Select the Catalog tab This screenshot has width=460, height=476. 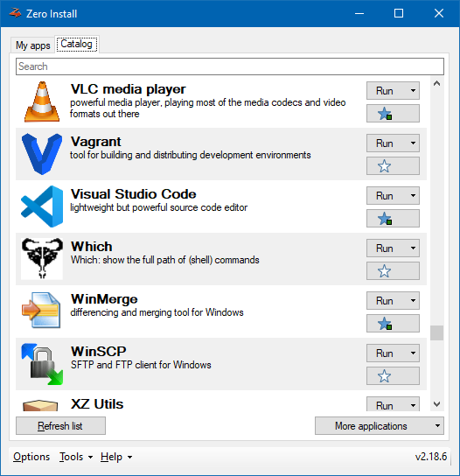(x=76, y=44)
